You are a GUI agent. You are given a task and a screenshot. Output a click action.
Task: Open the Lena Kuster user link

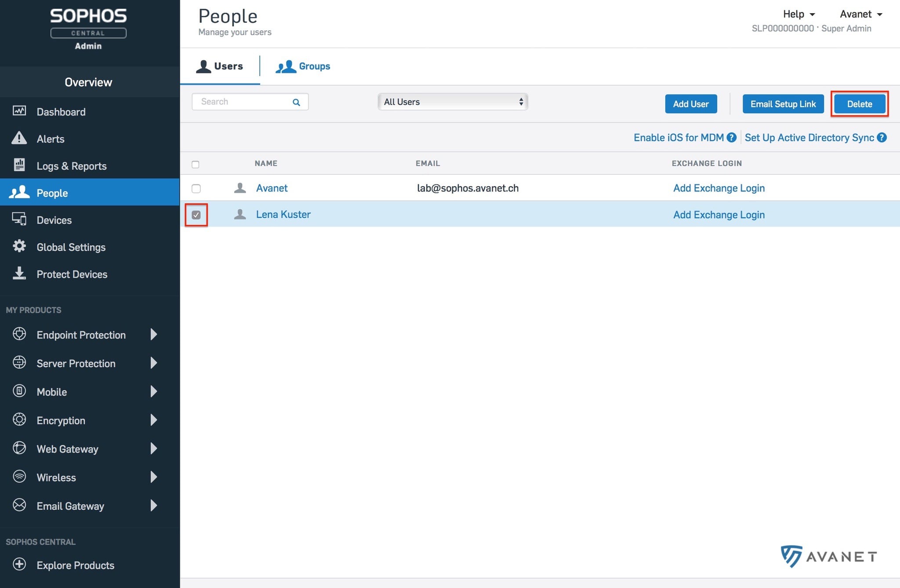[283, 214]
